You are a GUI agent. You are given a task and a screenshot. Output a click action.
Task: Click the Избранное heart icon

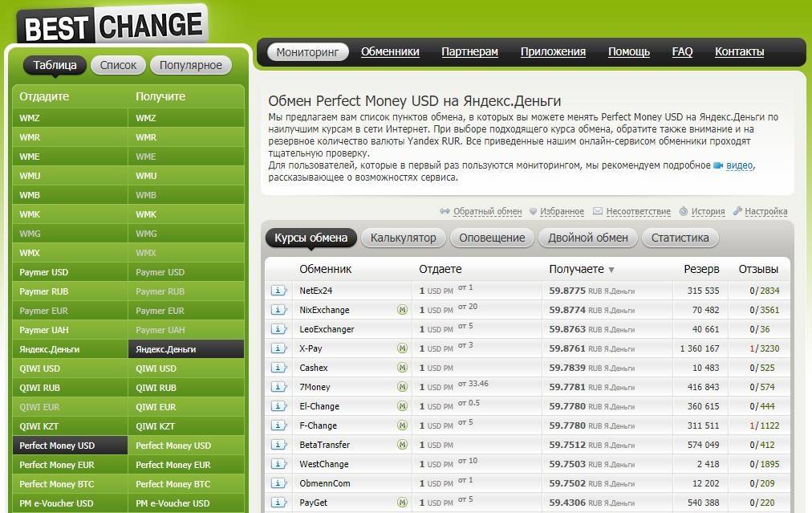point(532,212)
